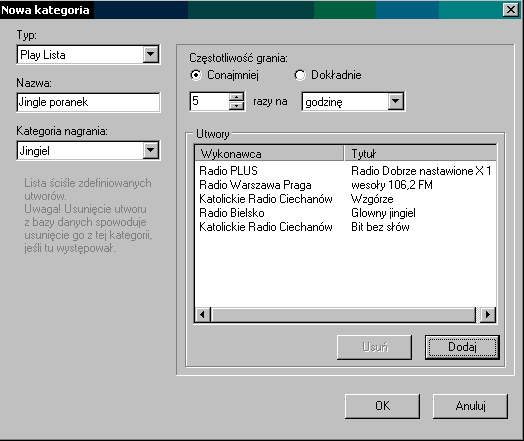Decrease the frequency spinner value down arrow

237,106
